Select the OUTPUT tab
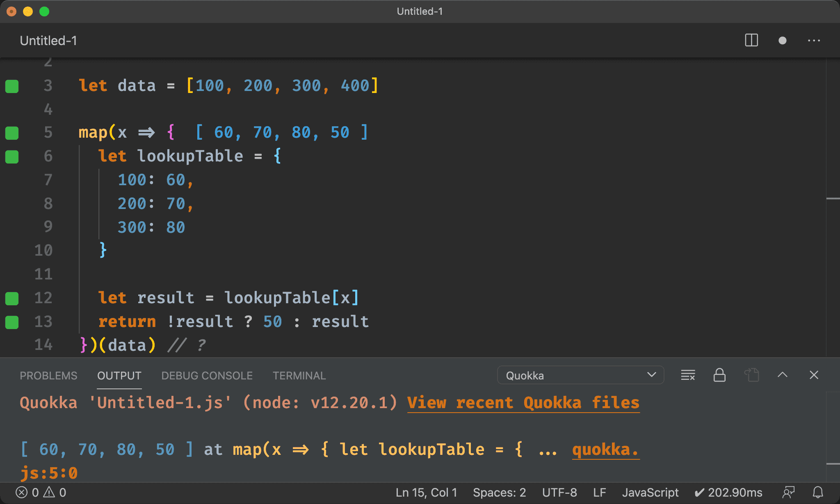The image size is (840, 504). point(119,375)
